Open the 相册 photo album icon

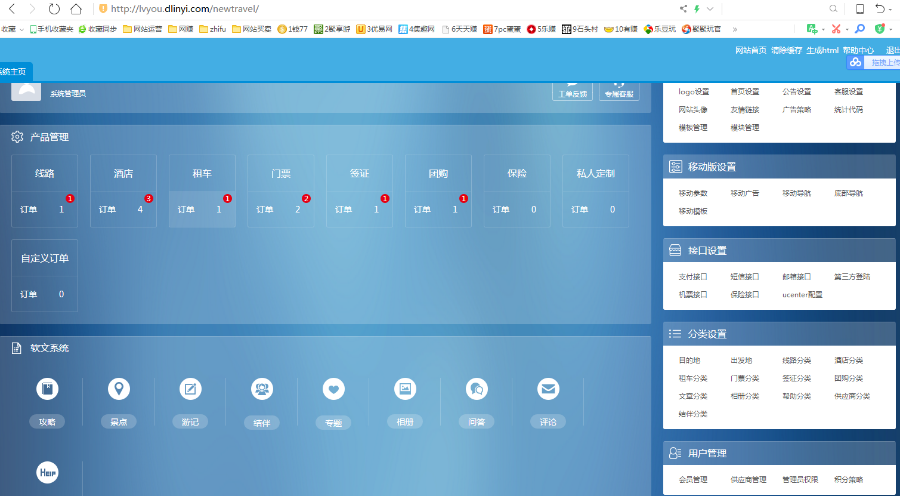(405, 389)
